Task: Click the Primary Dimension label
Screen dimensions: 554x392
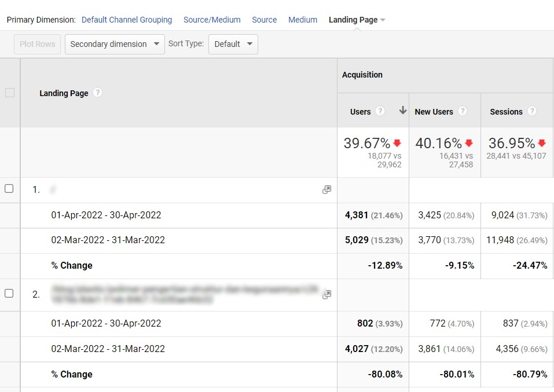Action: [x=41, y=20]
